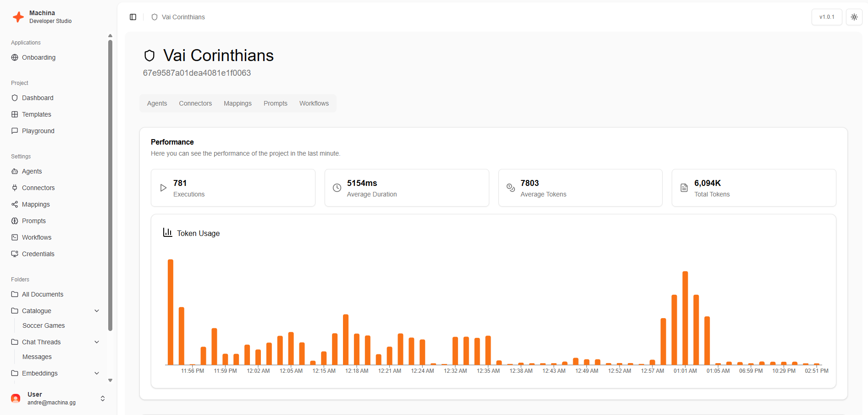Open the Templates grid icon
Screen dimensions: 868x415
(15, 114)
